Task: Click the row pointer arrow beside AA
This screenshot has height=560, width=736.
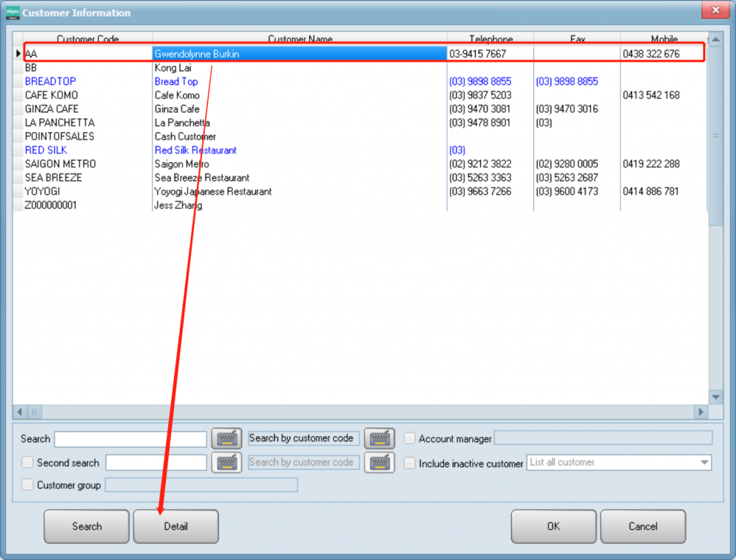Action: (18, 54)
